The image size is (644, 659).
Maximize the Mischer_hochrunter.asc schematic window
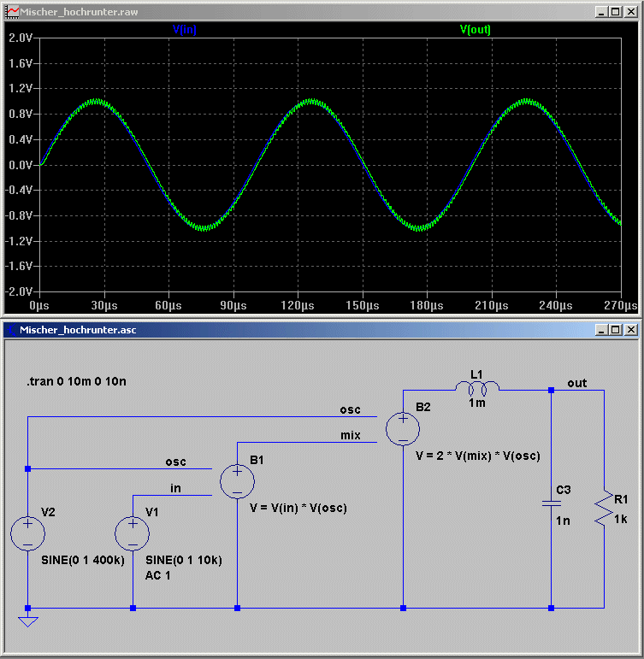pyautogui.click(x=616, y=330)
